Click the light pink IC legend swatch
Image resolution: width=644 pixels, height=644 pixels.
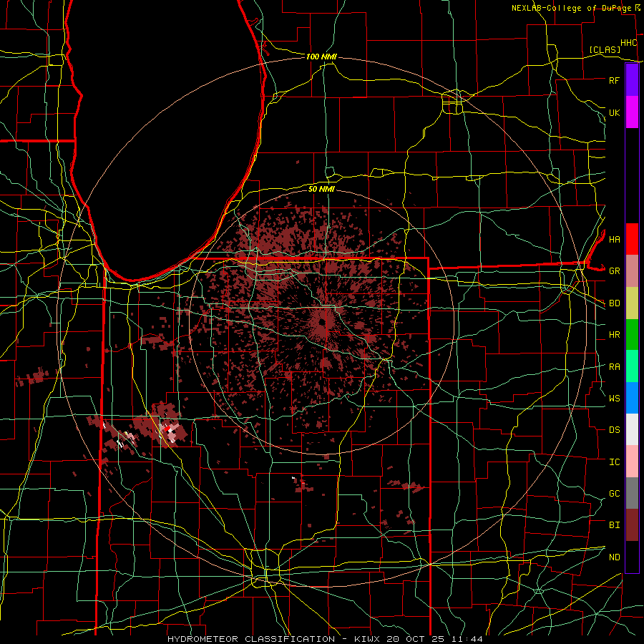point(632,462)
